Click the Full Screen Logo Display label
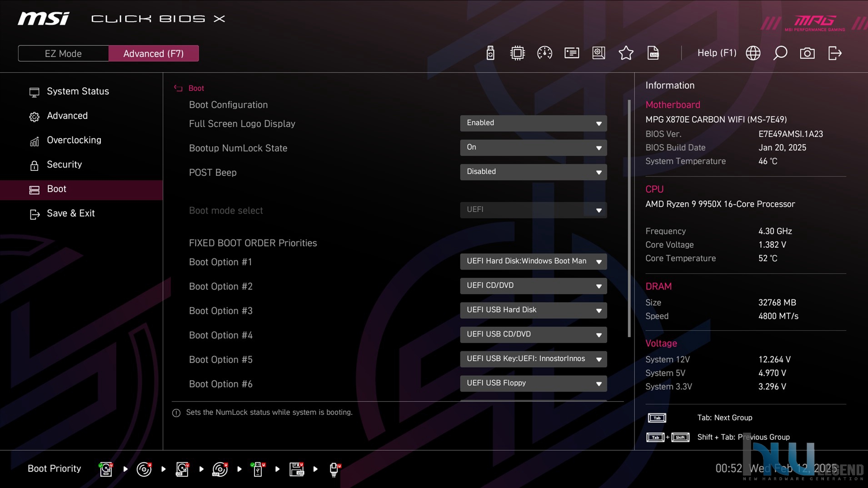This screenshot has height=488, width=868. [242, 124]
